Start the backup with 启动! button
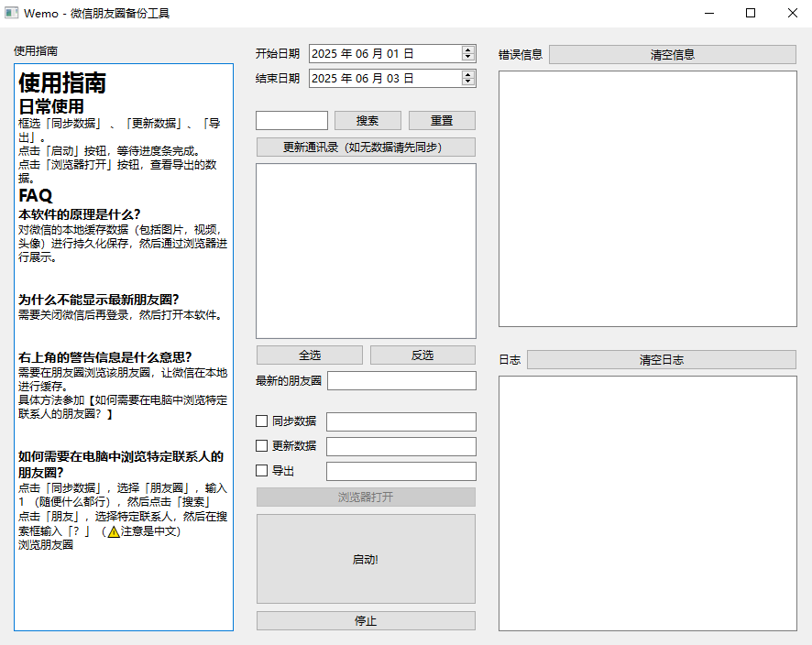The image size is (812, 645). tap(366, 559)
